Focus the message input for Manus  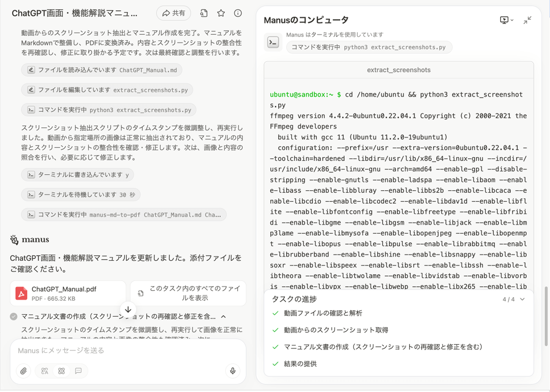coord(128,351)
